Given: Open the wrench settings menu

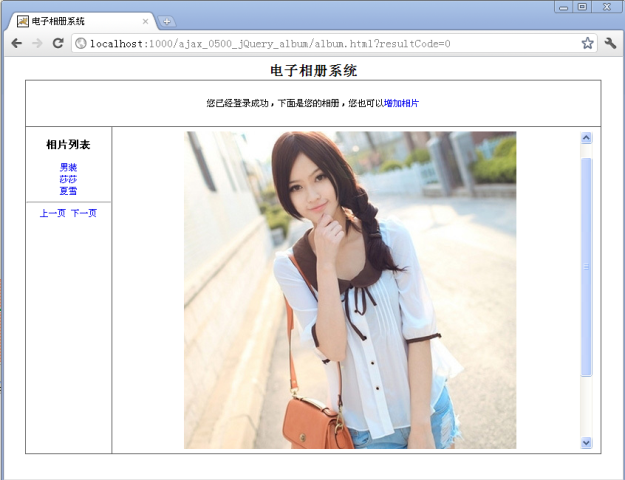Looking at the screenshot, I should (x=610, y=43).
